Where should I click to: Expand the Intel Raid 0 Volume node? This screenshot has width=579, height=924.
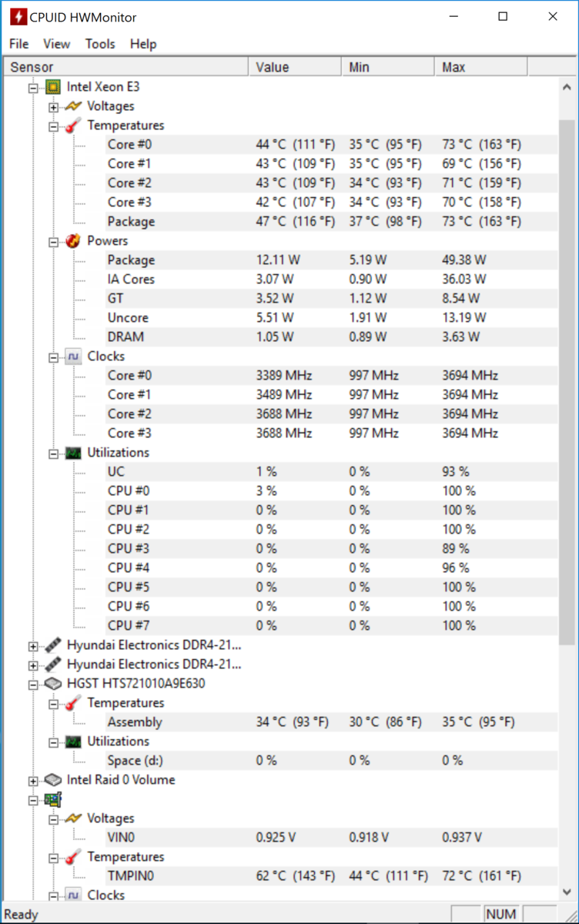33,781
